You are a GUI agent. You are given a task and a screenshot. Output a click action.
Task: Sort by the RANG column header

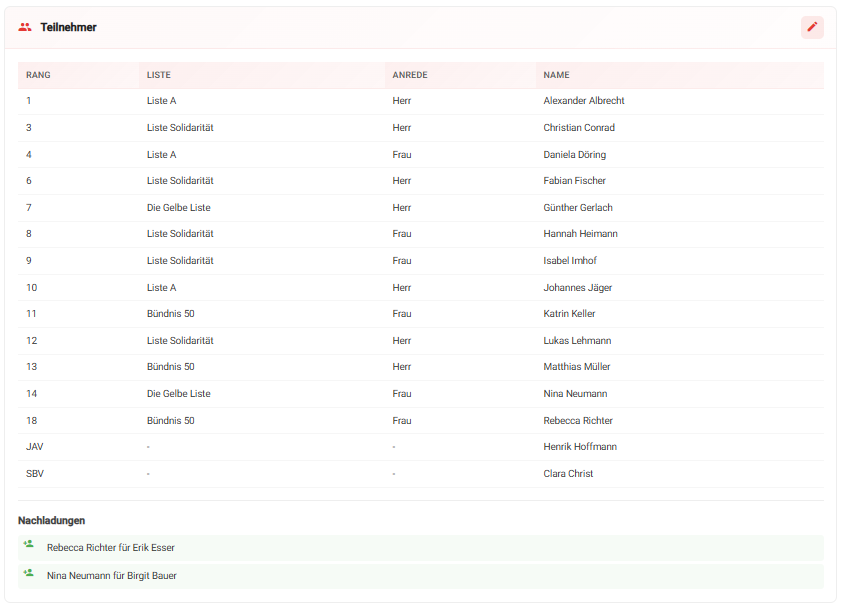[x=38, y=75]
